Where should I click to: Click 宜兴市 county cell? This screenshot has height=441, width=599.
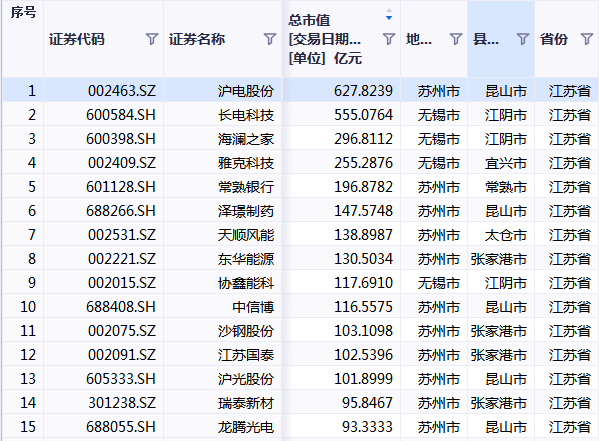click(506, 163)
